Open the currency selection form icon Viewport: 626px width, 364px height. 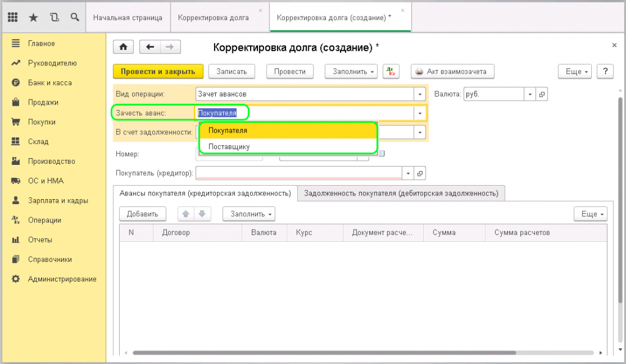pos(542,94)
